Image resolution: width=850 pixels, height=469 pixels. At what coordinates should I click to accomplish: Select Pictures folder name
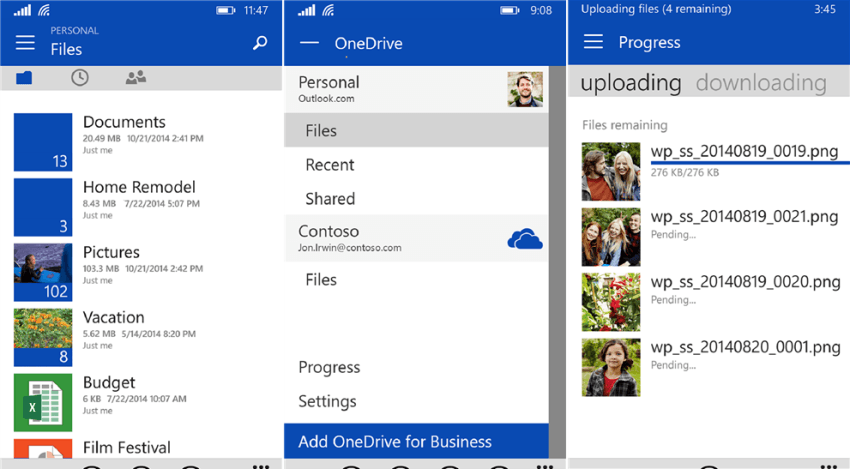111,252
